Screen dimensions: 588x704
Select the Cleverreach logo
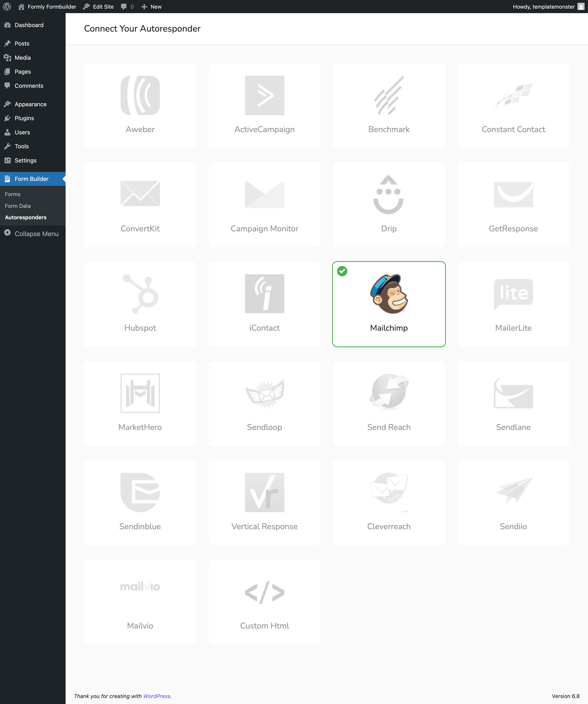[x=389, y=492]
